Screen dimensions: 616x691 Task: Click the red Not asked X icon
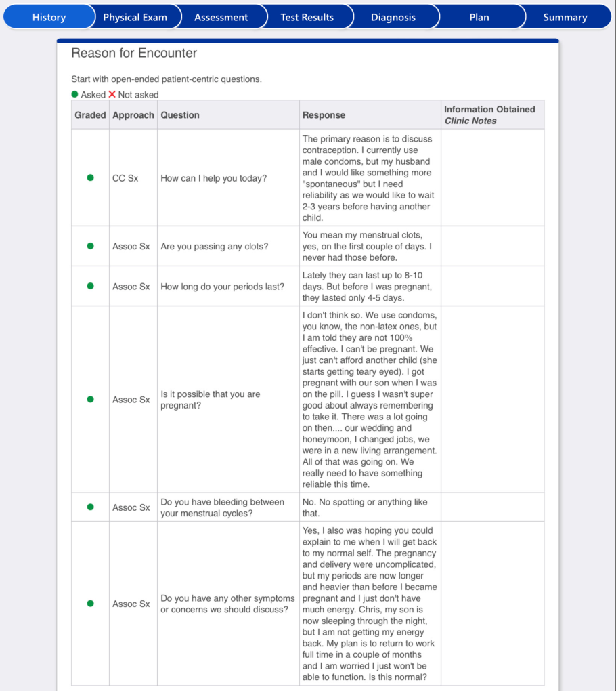pos(112,94)
